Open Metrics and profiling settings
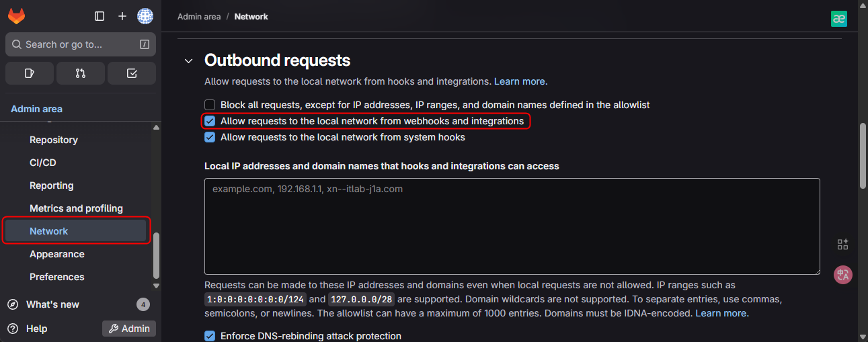 point(76,208)
